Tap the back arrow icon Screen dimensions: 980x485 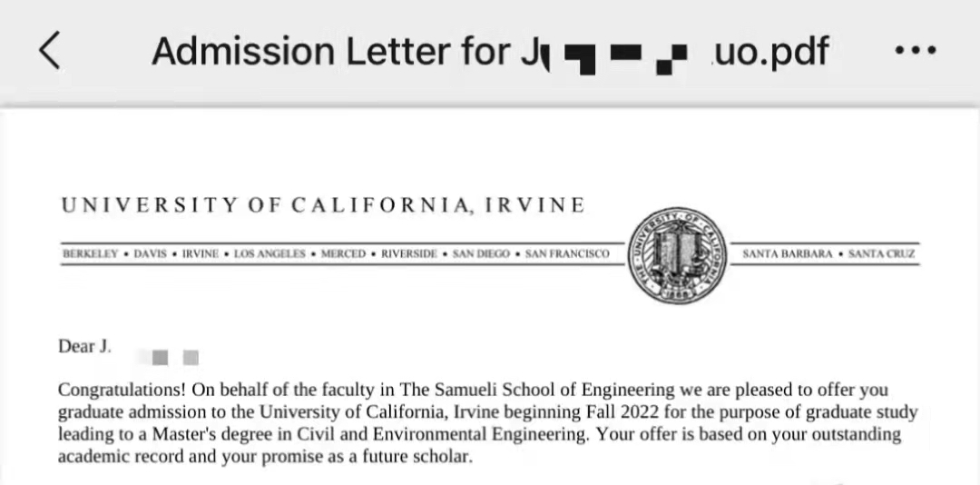(50, 50)
